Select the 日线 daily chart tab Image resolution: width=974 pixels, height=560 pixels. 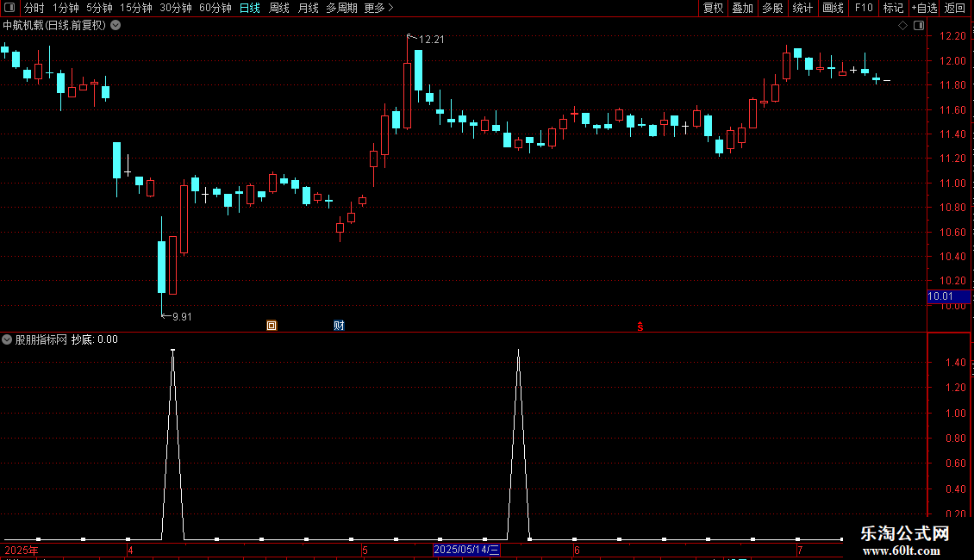[x=250, y=8]
